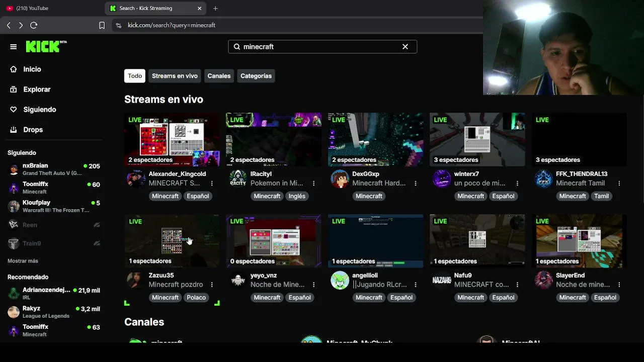
Task: Open SlayerEnd stream thumbnail
Action: (579, 241)
